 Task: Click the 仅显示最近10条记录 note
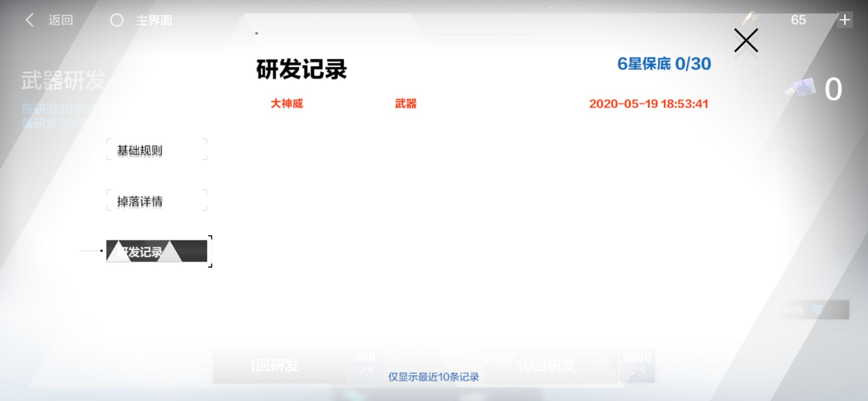(434, 377)
